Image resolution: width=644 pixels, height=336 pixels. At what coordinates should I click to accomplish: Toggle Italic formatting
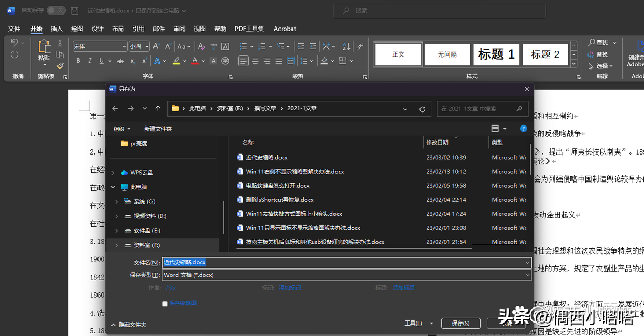coord(90,61)
